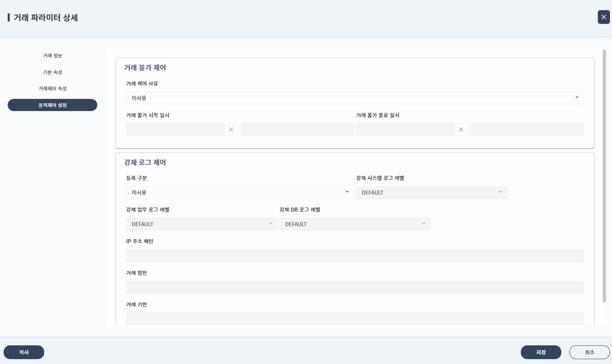
Task: Focus the IP 주소 패턴 input field
Action: [x=354, y=256]
